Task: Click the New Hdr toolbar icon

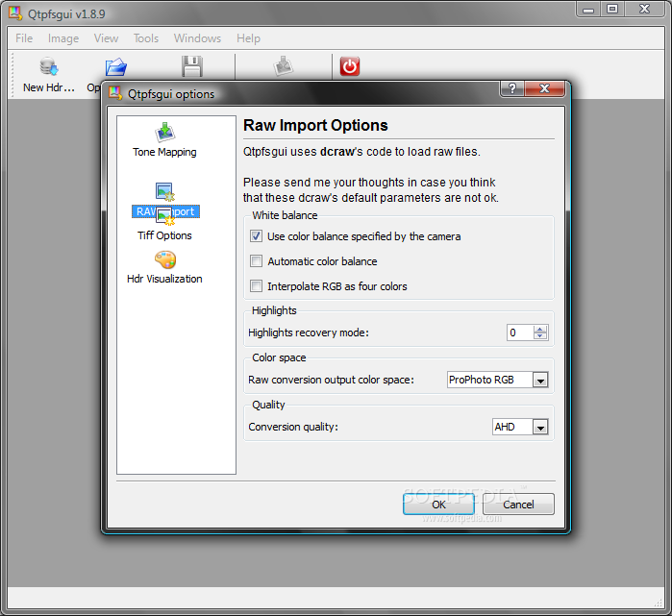Action: [x=49, y=67]
